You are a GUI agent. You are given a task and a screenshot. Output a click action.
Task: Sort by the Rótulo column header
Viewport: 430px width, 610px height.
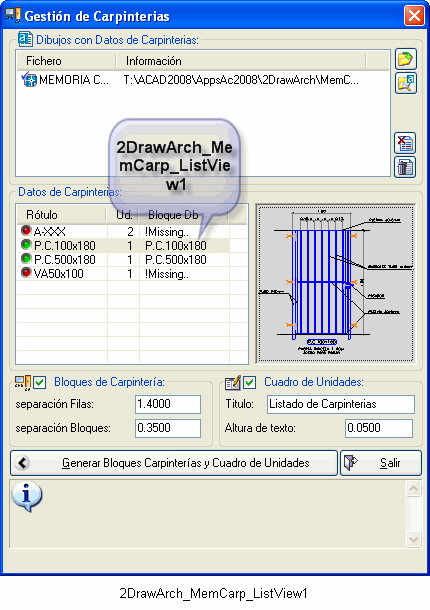[61, 215]
